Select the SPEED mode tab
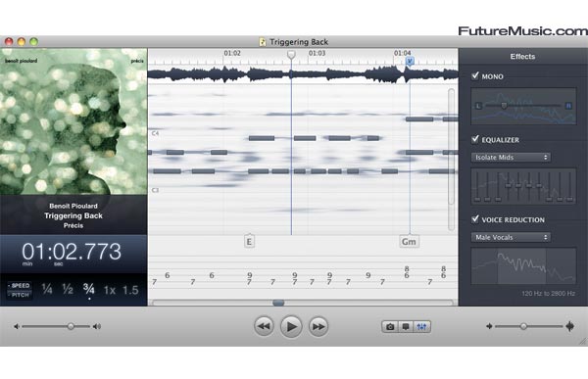 tap(20, 286)
